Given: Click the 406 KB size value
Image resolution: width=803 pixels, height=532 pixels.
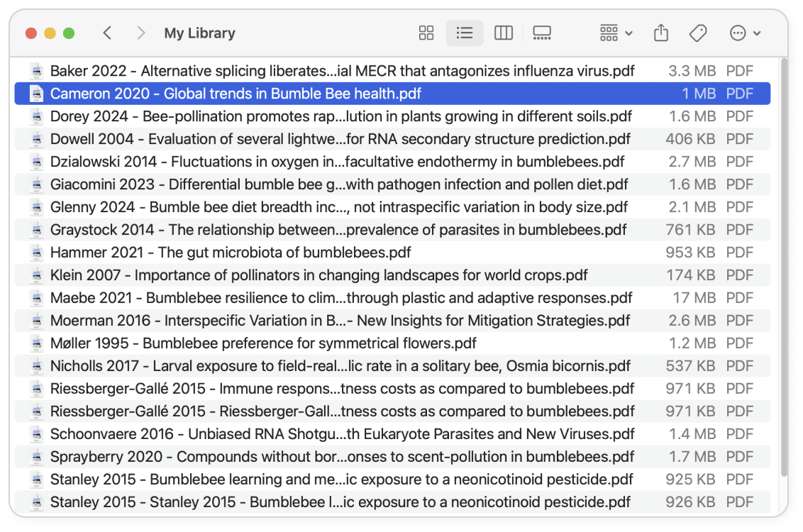Looking at the screenshot, I should [x=690, y=139].
